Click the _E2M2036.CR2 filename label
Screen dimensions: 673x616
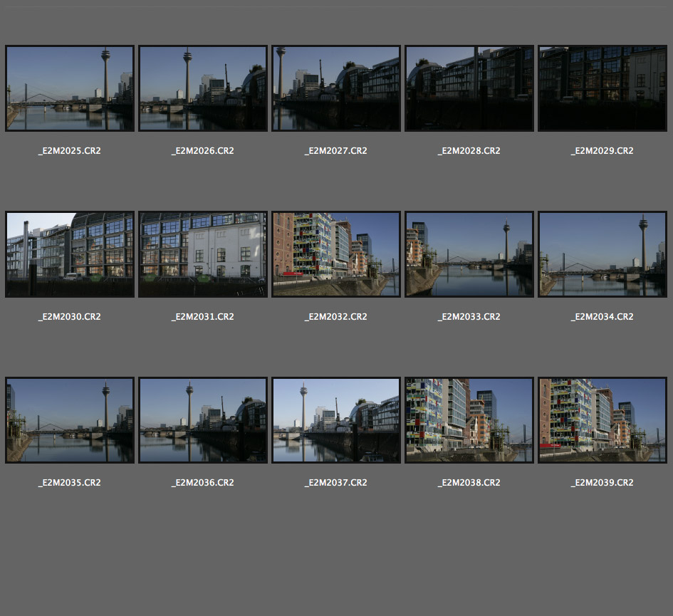[x=203, y=483]
